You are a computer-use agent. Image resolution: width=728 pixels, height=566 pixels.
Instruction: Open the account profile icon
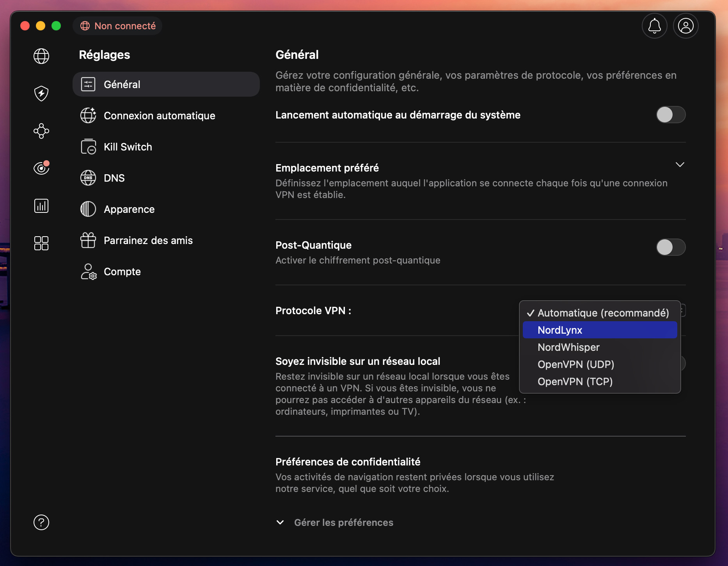pos(685,26)
